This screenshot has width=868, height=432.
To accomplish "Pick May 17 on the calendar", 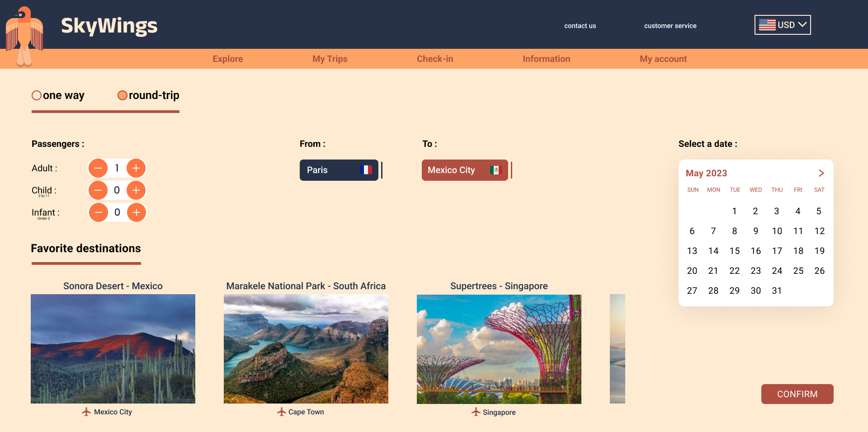I will tap(777, 251).
